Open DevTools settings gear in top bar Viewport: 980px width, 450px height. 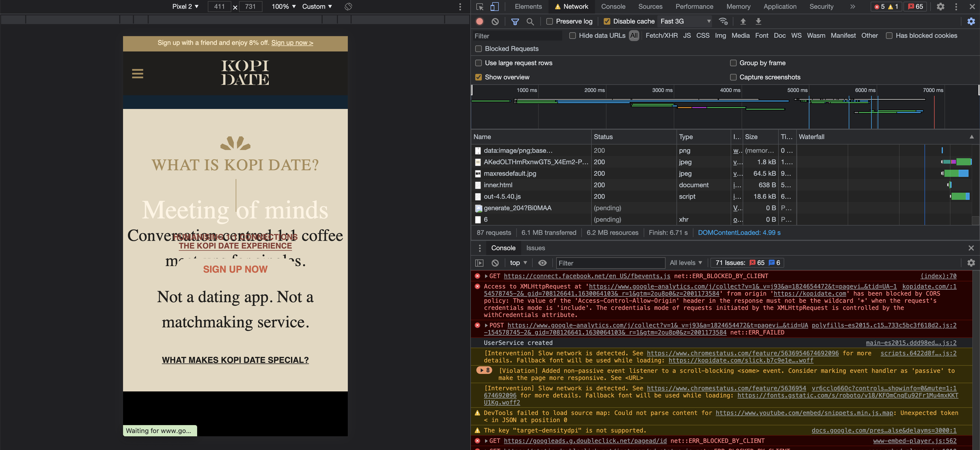tap(940, 7)
